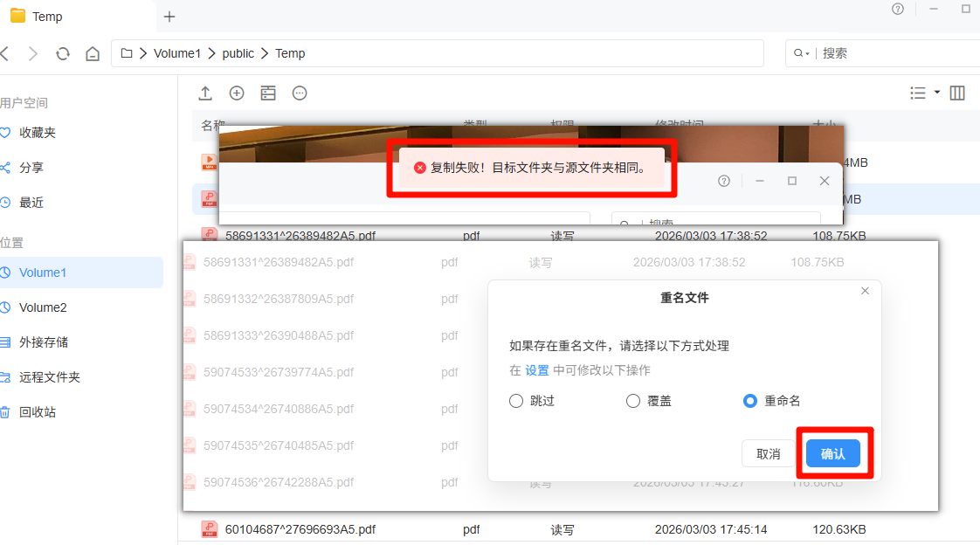The width and height of the screenshot is (980, 545).
Task: Click the folder root icon in breadcrumb
Action: tap(127, 54)
